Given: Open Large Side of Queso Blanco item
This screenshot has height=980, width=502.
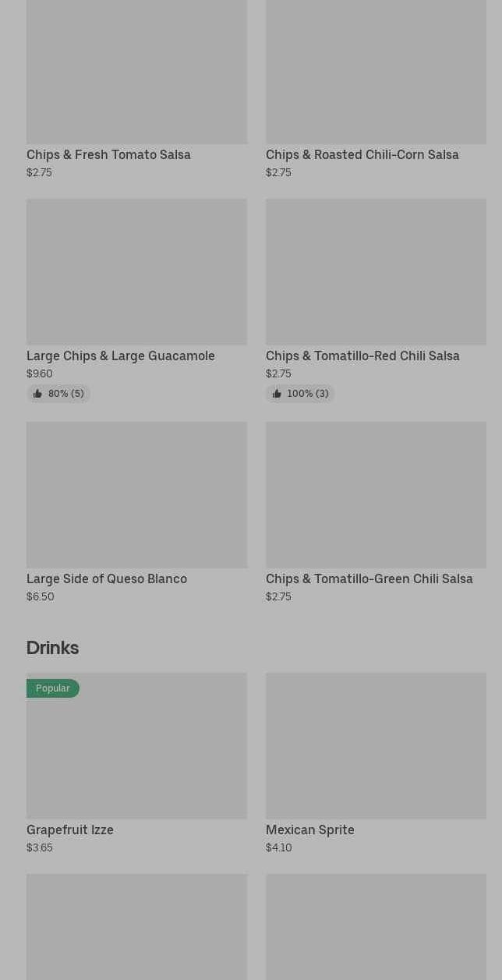Looking at the screenshot, I should click(107, 578).
